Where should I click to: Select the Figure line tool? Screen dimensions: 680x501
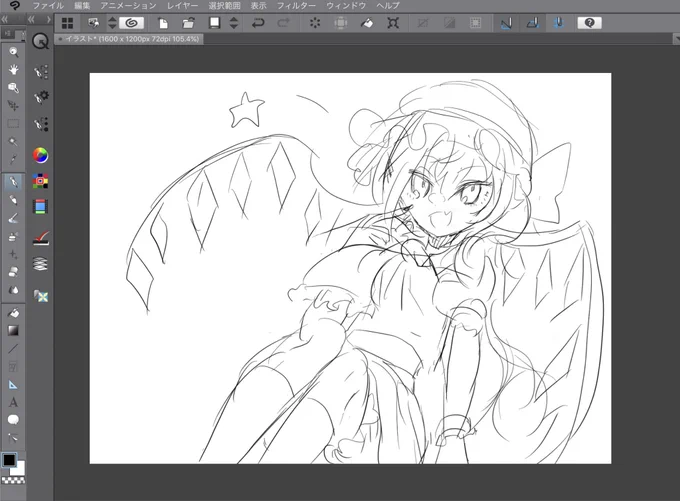point(13,348)
